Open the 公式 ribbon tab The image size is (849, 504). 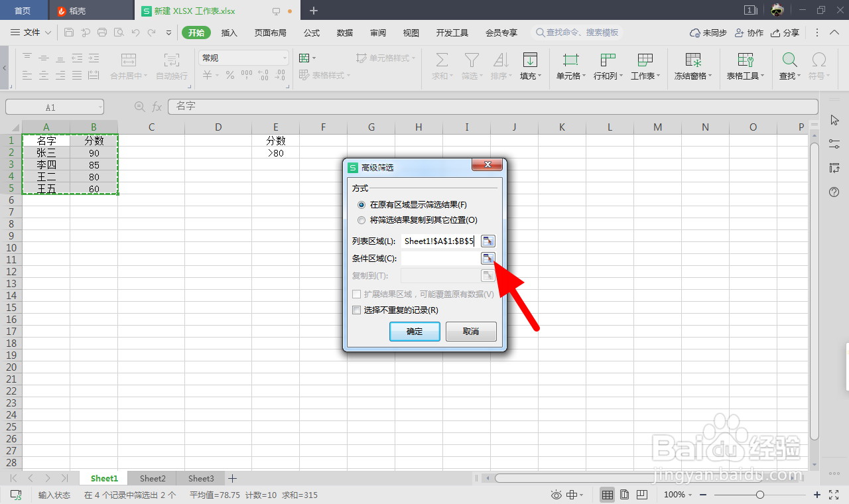(312, 32)
